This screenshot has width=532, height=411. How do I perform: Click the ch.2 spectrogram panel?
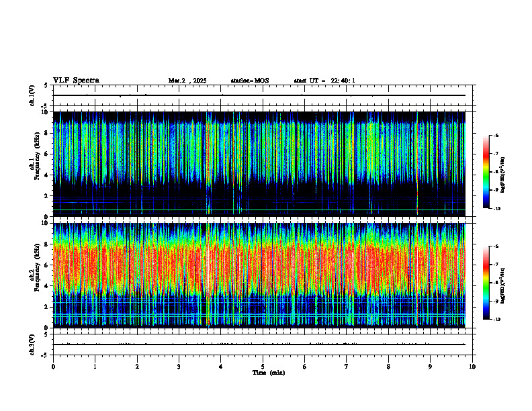(259, 275)
